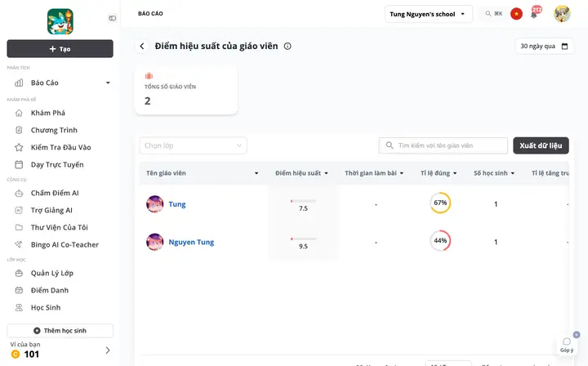Open wallet details chevron
588x366 pixels.
(x=108, y=350)
